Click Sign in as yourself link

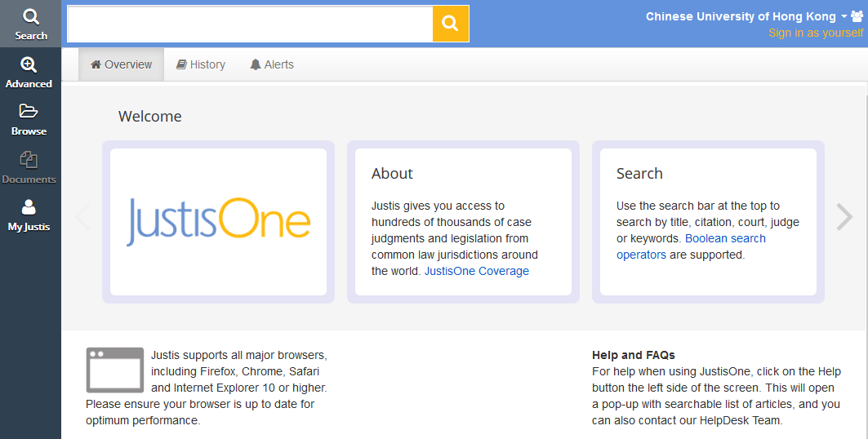tap(816, 33)
